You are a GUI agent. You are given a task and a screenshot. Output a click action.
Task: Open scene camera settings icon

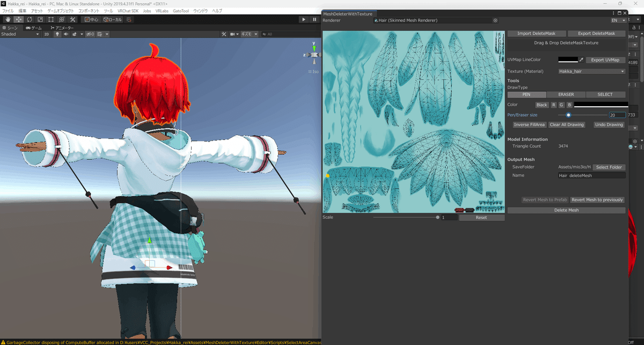[x=233, y=34]
